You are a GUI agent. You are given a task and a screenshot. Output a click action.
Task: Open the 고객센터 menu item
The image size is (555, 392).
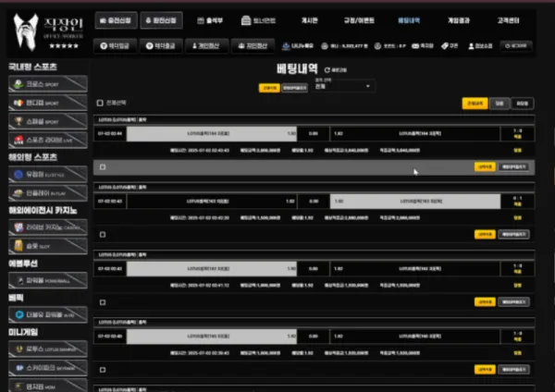508,20
